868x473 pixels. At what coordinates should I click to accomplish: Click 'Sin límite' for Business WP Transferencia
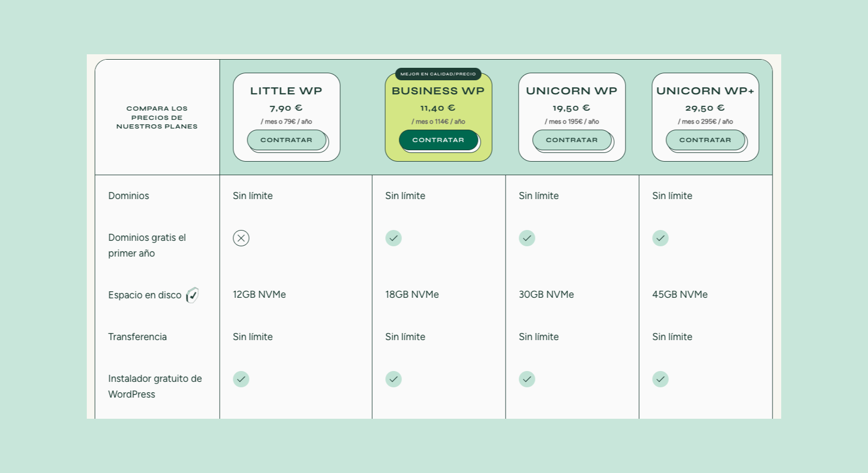tap(405, 337)
